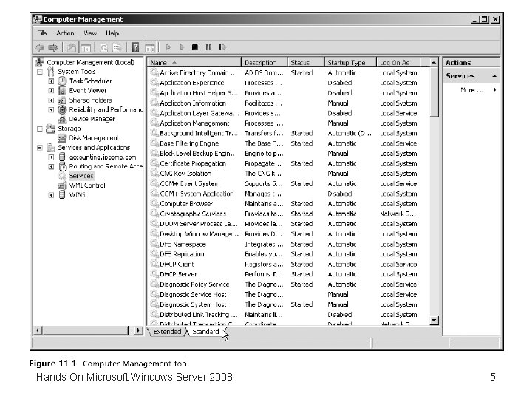
Task: Sort by Status column header
Action: pos(306,62)
